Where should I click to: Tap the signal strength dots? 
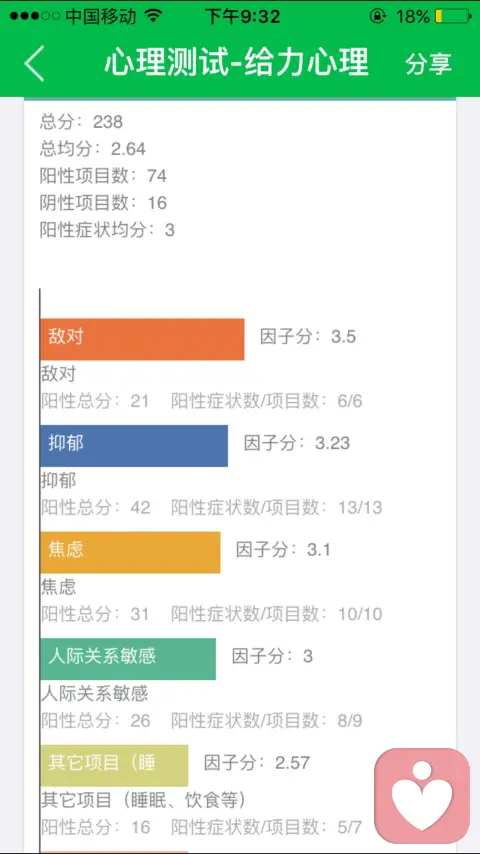pyautogui.click(x=35, y=16)
